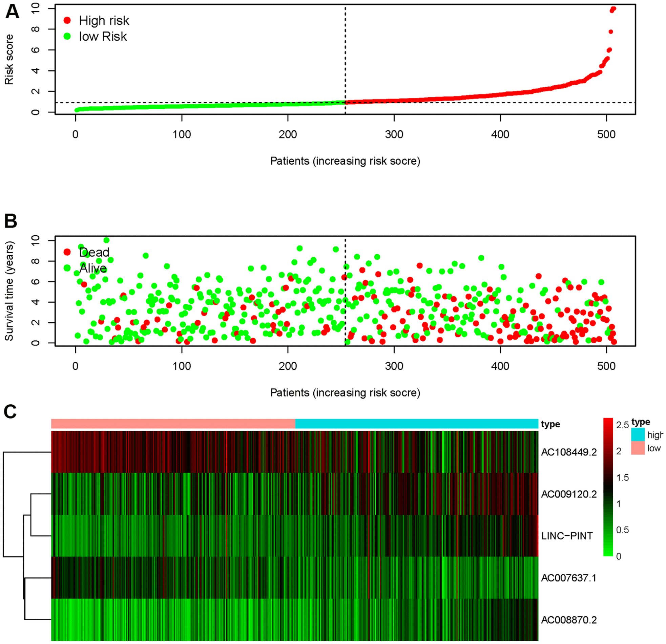Click the AC008870.2 row label

(x=569, y=620)
